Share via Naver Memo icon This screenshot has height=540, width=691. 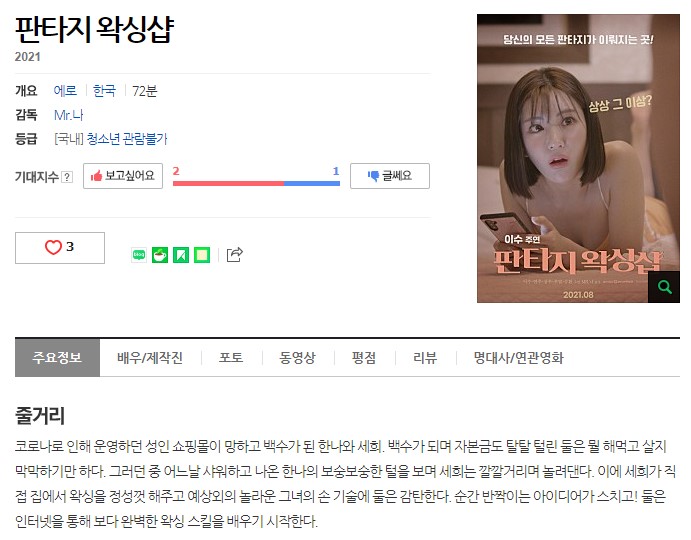tap(202, 255)
